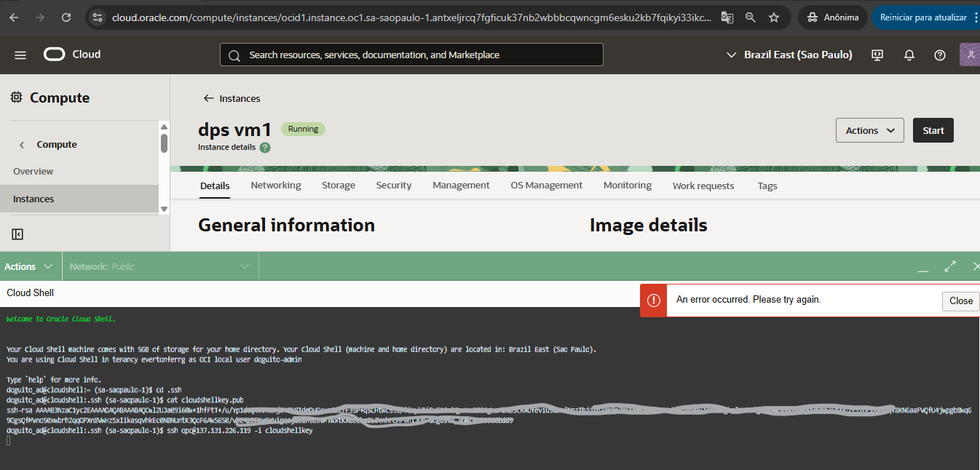Screen dimensions: 980x470
Task: Switch to the Details tab
Action: click(x=215, y=186)
